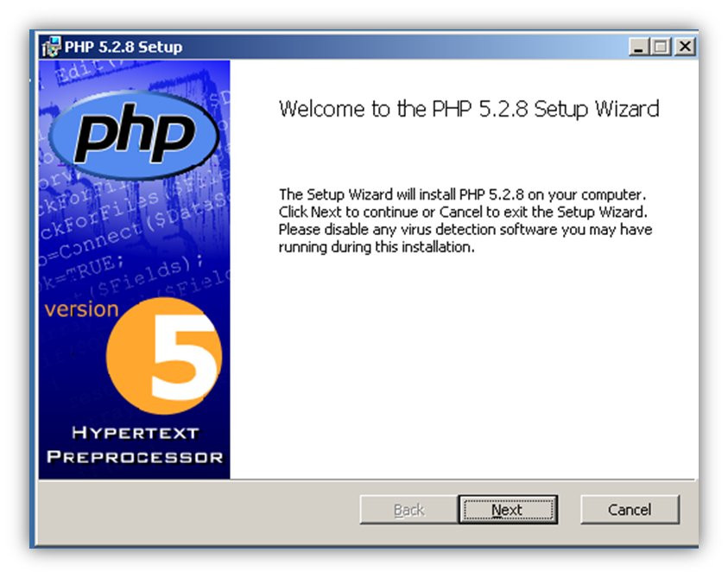The width and height of the screenshot is (728, 578).
Task: Click the orange circle with number 5
Action: (x=164, y=356)
